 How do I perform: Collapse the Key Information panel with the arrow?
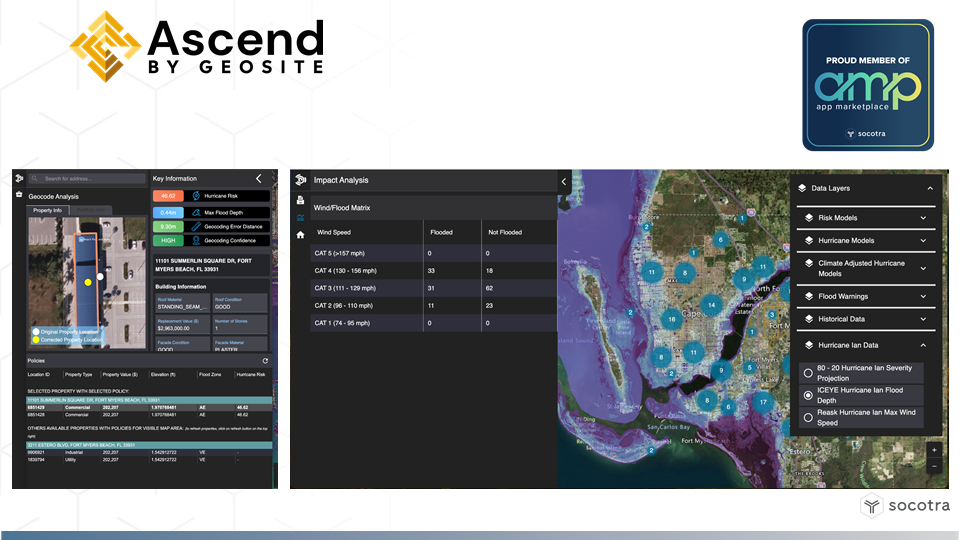point(258,178)
